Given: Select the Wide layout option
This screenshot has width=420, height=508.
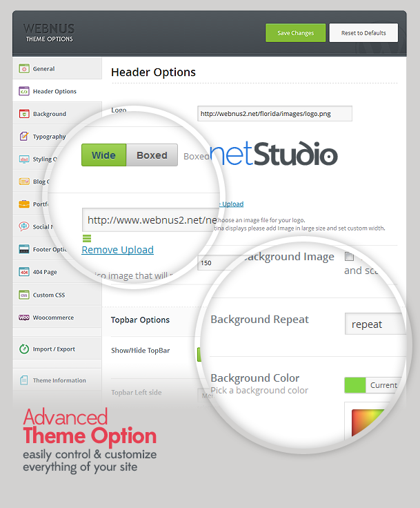Looking at the screenshot, I should pyautogui.click(x=103, y=155).
